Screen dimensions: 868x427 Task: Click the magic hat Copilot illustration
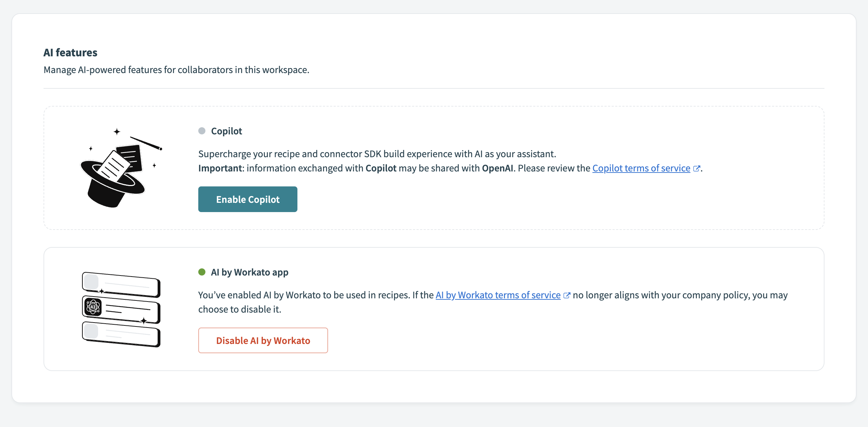click(121, 171)
